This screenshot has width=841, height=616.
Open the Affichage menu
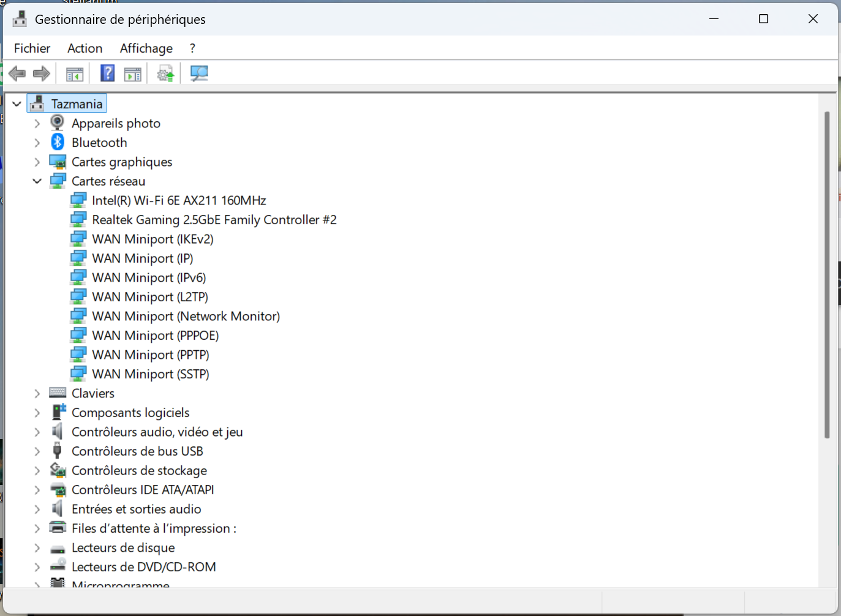[x=146, y=48]
